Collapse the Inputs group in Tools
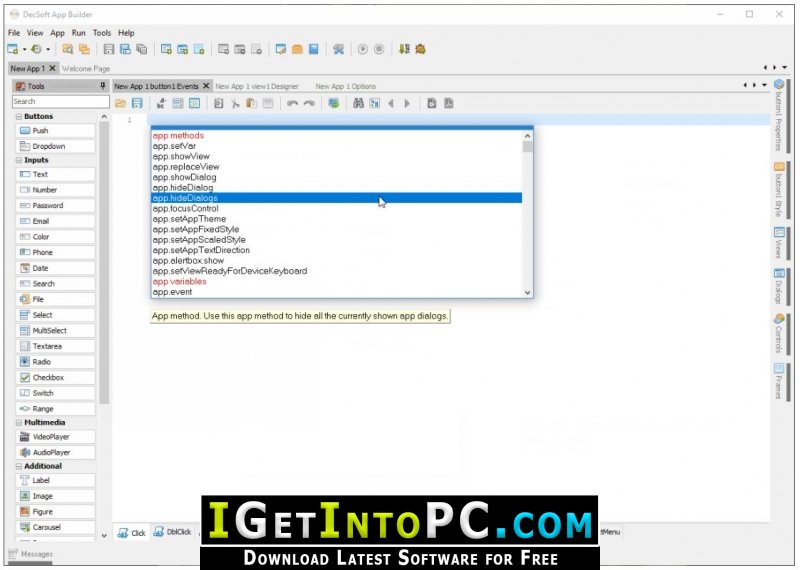 (19, 160)
